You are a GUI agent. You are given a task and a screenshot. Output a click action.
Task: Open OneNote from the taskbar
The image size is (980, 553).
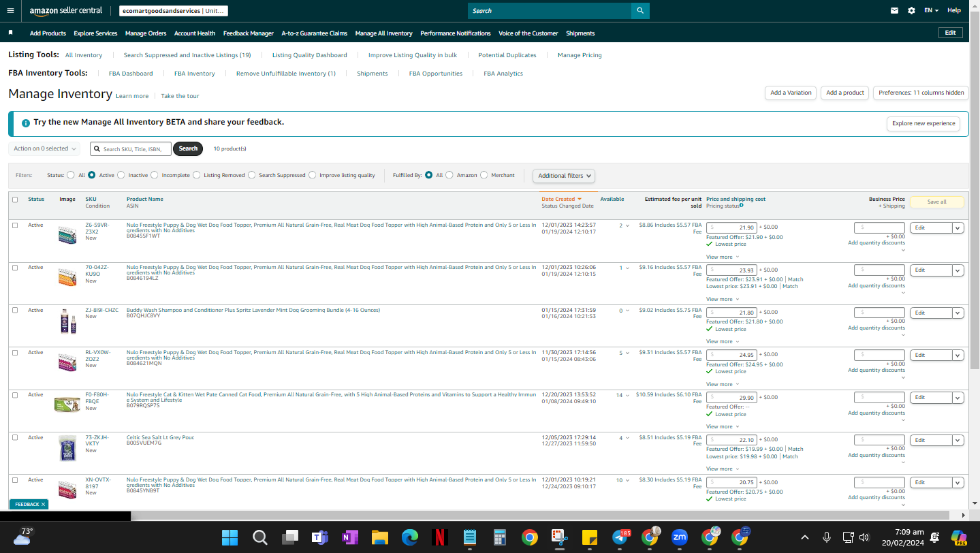pos(349,537)
